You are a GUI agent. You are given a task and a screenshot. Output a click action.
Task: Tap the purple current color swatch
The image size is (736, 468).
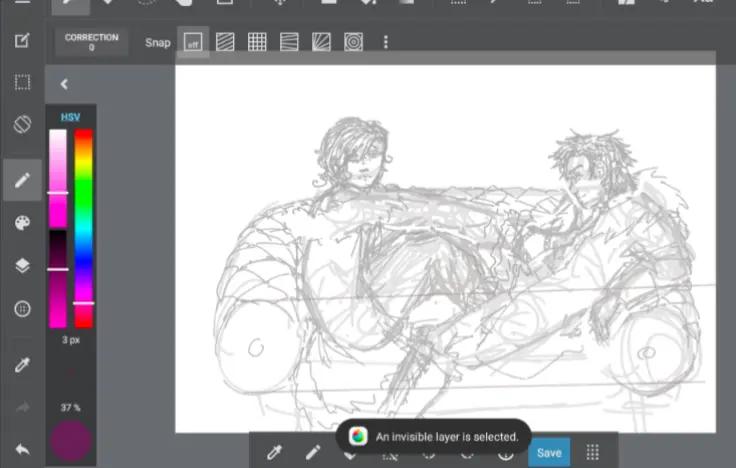71,441
